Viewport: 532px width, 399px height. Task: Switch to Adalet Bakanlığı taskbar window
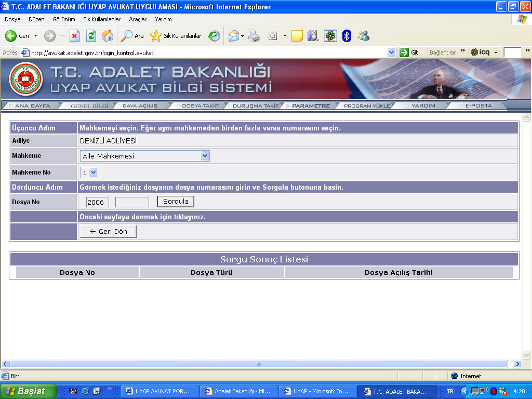click(x=238, y=391)
